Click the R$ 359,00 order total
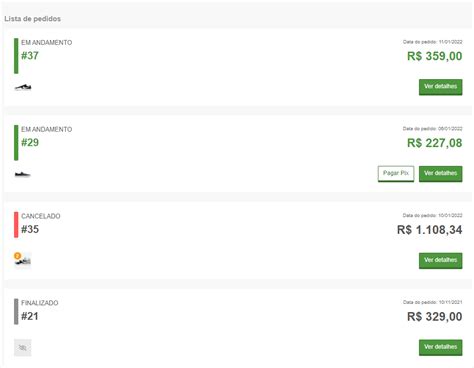 (434, 56)
